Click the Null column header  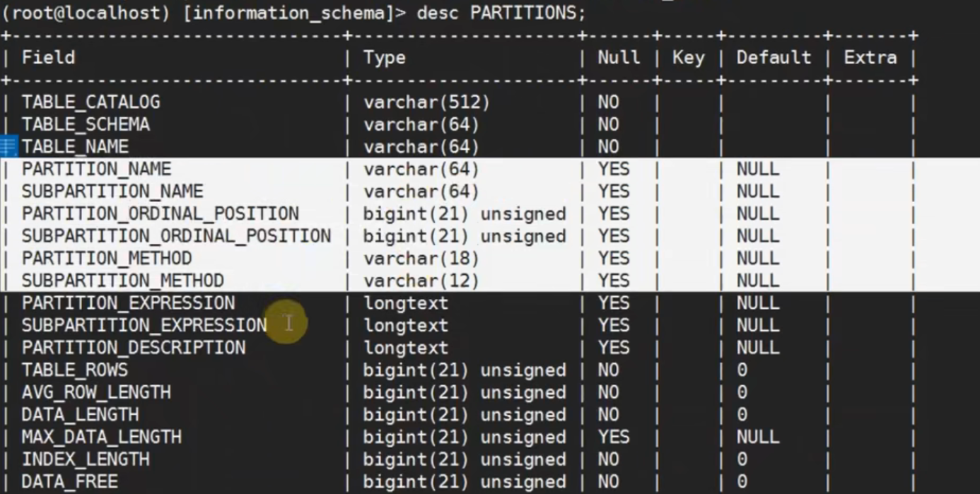point(619,57)
